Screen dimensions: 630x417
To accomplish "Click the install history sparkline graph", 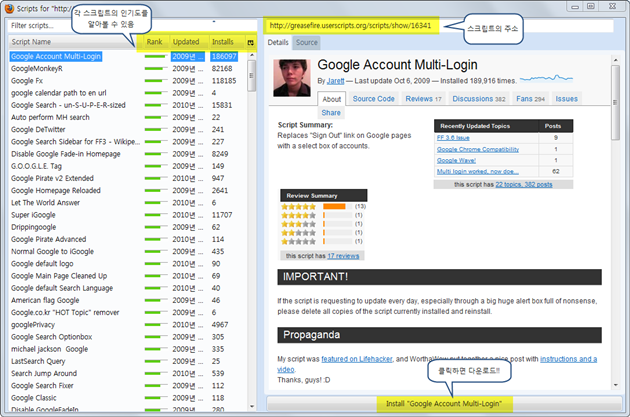I will [546, 78].
